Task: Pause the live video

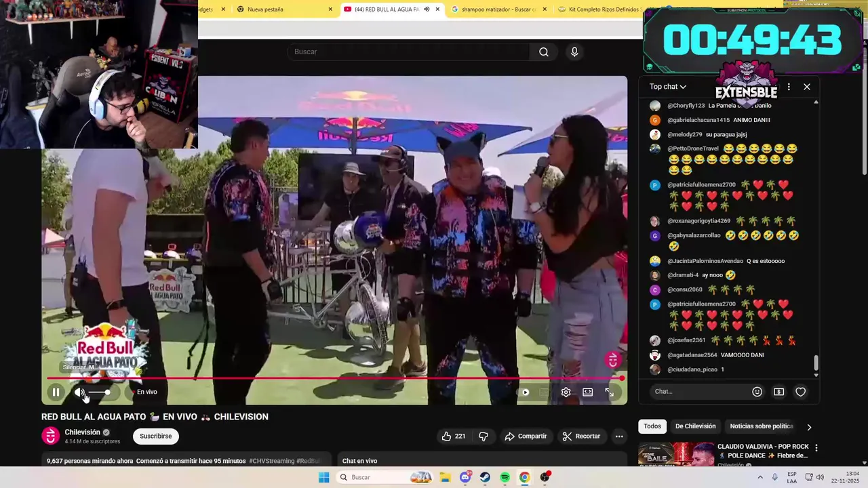Action: click(x=56, y=392)
